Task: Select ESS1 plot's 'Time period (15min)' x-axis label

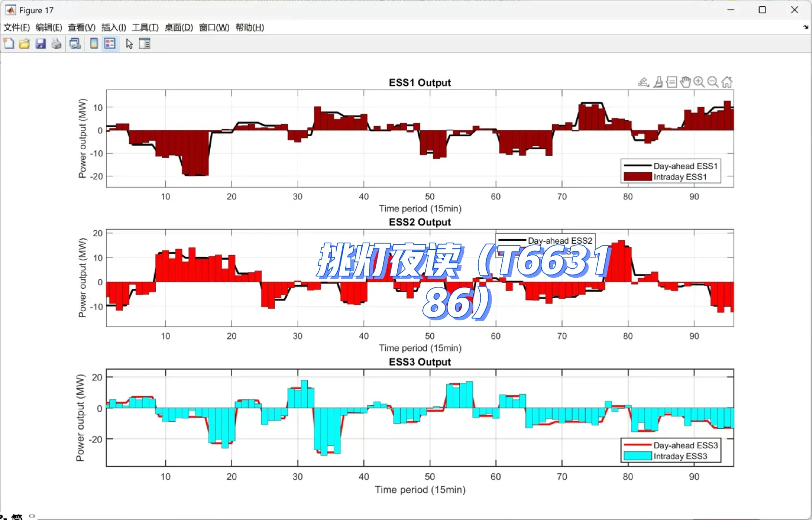Action: pyautogui.click(x=420, y=208)
